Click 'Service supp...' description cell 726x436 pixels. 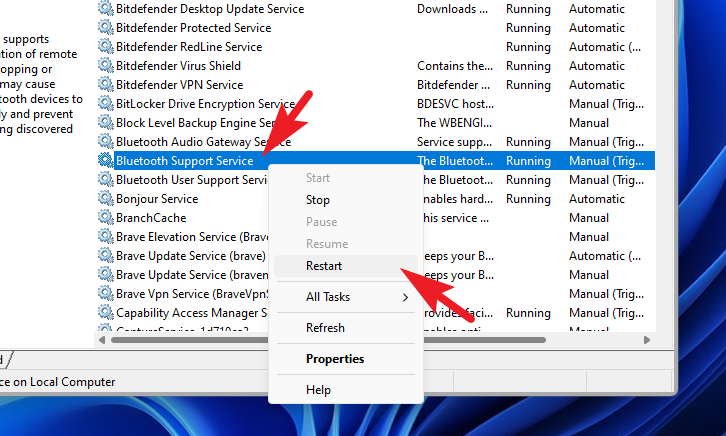[454, 142]
